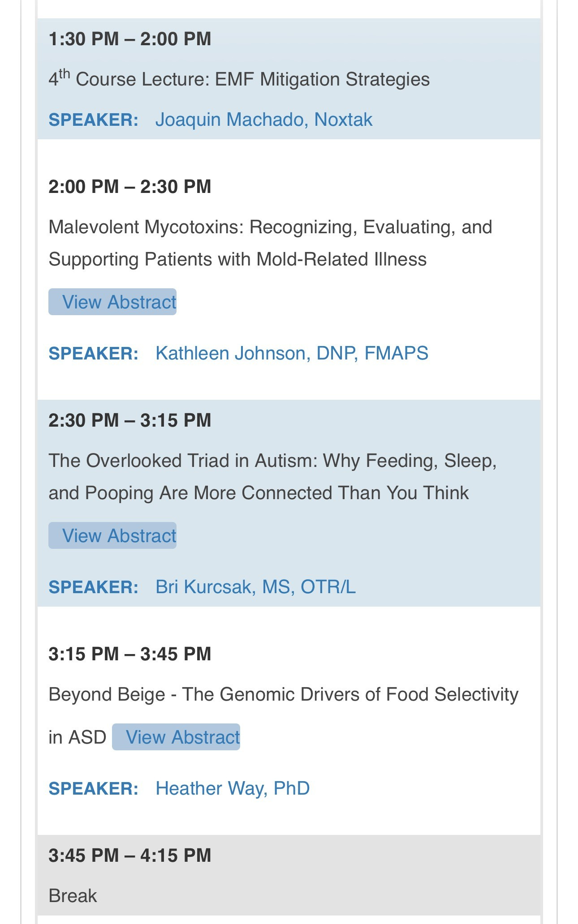This screenshot has width=578, height=924.
Task: Select the Malevolent Mycotoxins session title
Action: coord(270,243)
